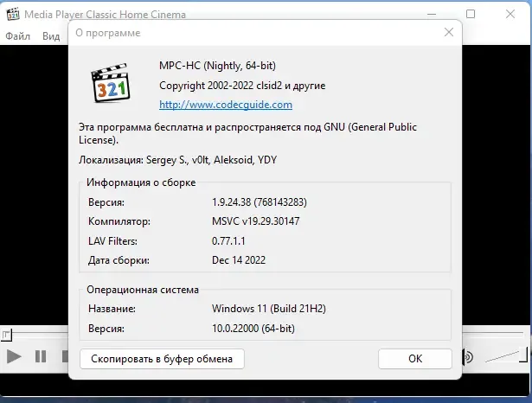Click the Операционная система group label
This screenshot has height=403, width=532.
click(143, 290)
